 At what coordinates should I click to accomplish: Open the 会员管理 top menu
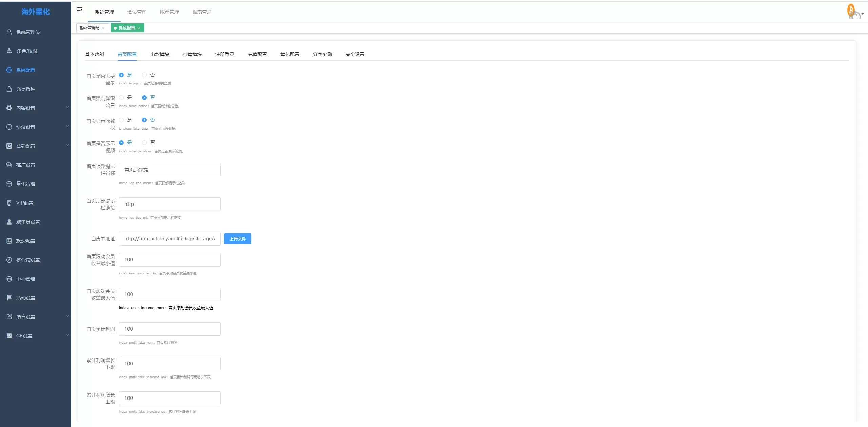point(137,12)
